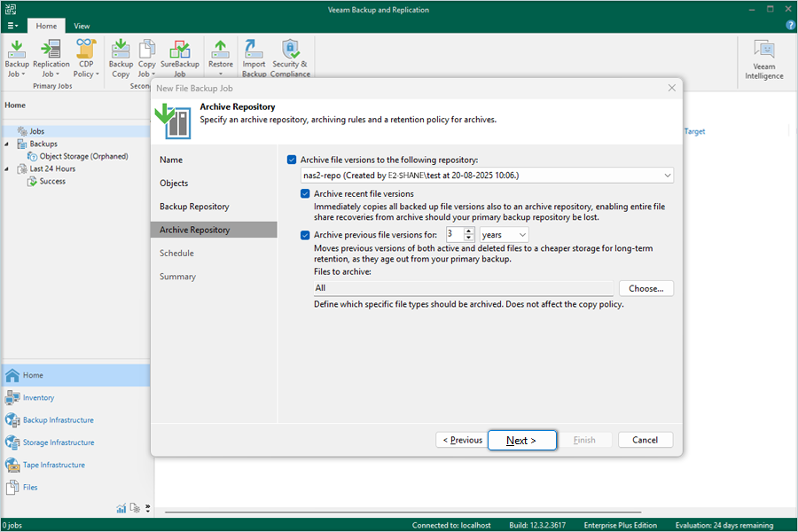Image resolution: width=798 pixels, height=532 pixels.
Task: Increase the archive retention number spinner
Action: pos(469,231)
